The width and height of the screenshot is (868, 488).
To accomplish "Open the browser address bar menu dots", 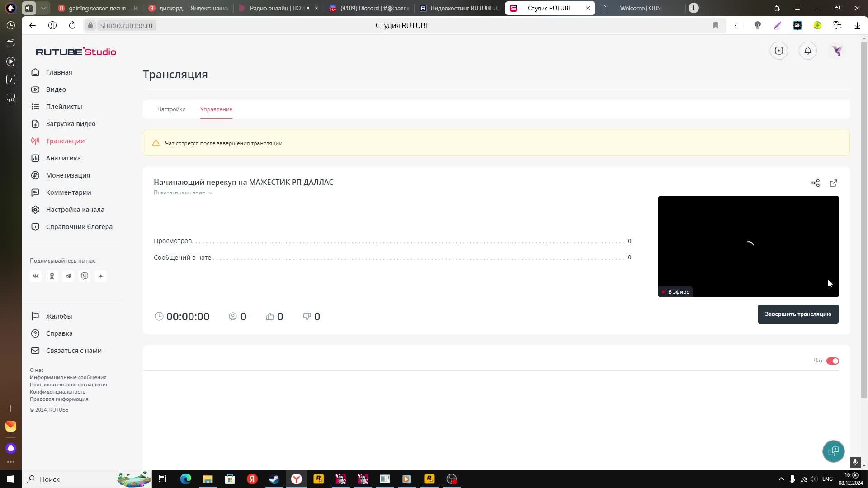I will [x=736, y=25].
